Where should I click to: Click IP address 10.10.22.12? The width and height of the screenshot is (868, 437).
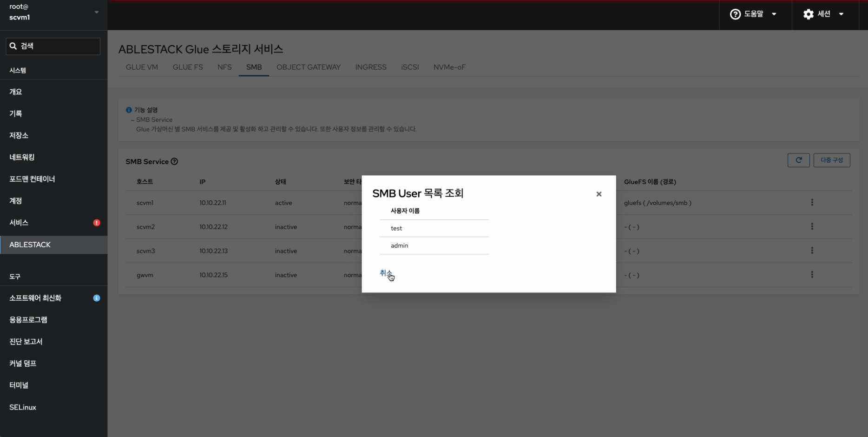213,227
